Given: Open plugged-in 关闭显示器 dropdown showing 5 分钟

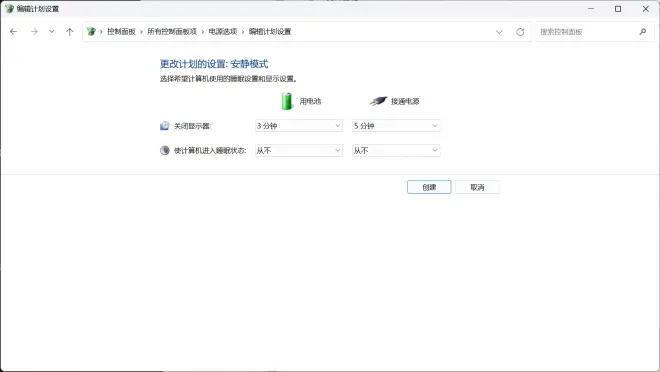Looking at the screenshot, I should coord(396,125).
